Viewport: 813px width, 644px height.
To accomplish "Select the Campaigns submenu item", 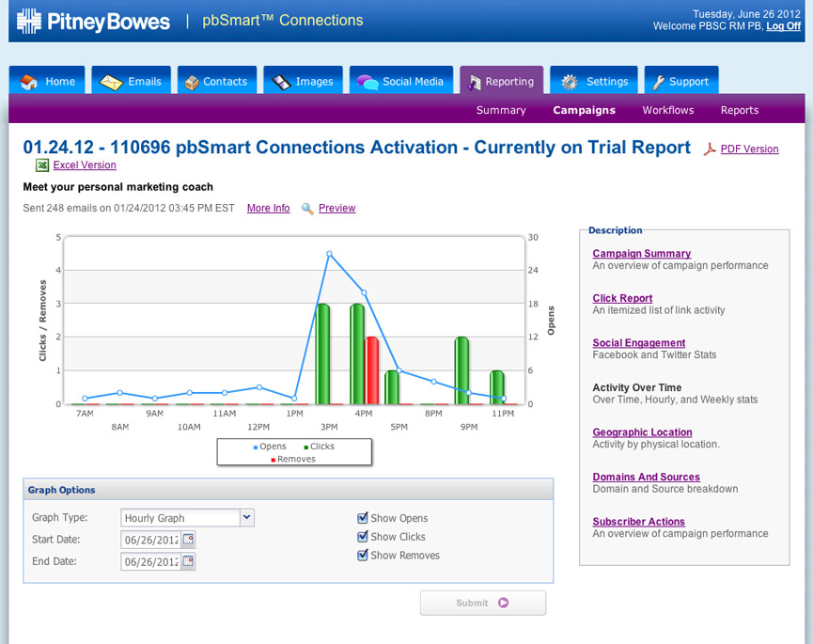I will (585, 110).
